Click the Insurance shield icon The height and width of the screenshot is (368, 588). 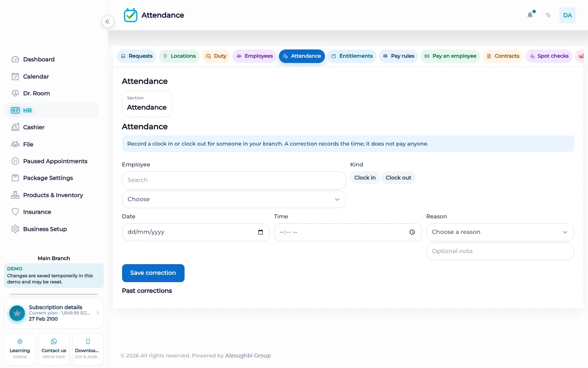tap(15, 212)
